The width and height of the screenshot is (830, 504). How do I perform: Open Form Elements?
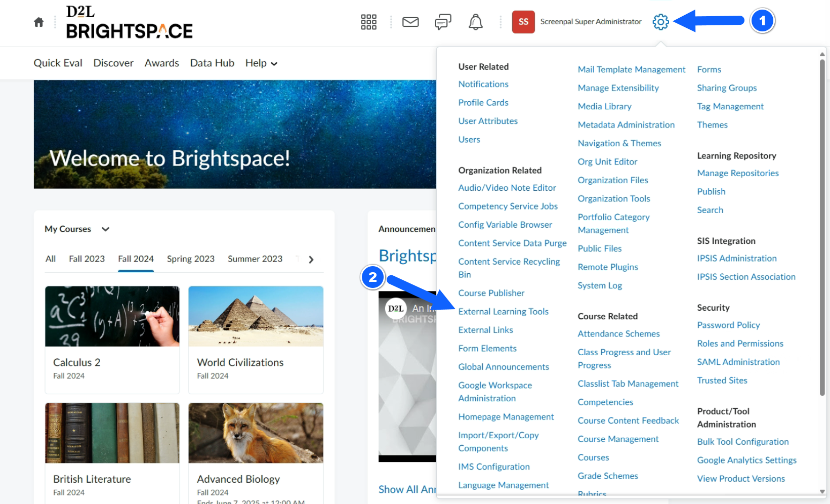coord(487,349)
